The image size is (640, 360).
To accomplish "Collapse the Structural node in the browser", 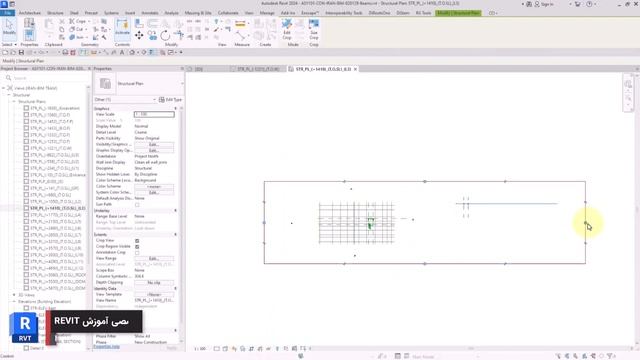I will point(9,95).
